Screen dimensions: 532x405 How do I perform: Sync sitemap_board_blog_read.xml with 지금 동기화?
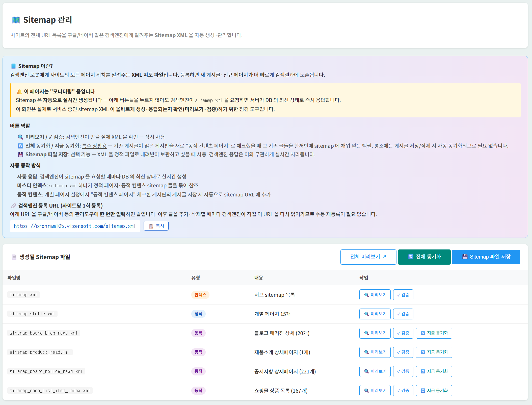tap(434, 333)
